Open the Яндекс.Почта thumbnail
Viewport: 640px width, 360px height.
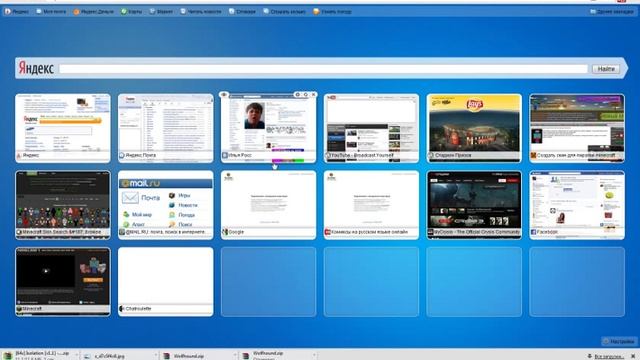click(166, 128)
